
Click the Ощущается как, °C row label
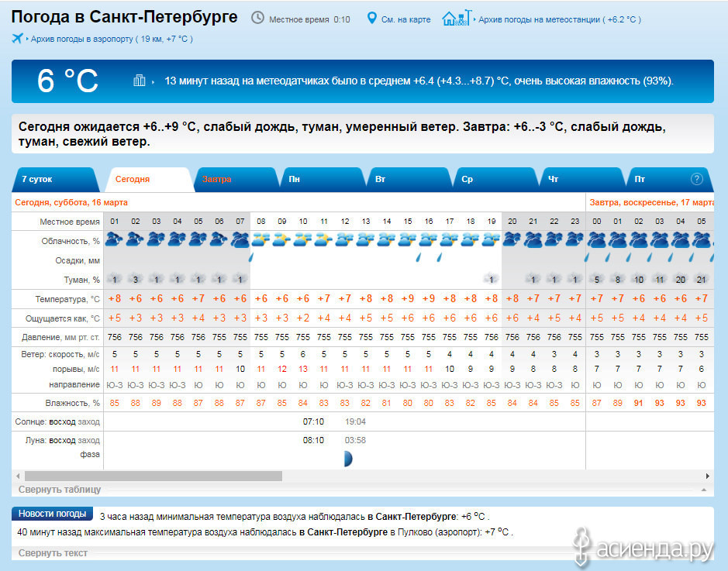[63, 318]
